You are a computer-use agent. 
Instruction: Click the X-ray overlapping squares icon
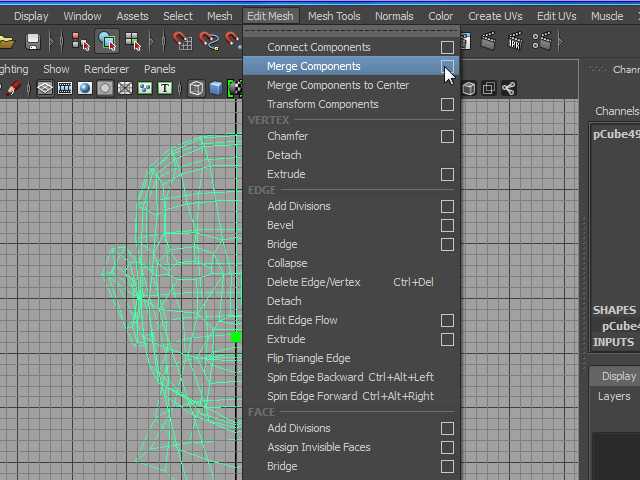click(x=489, y=88)
